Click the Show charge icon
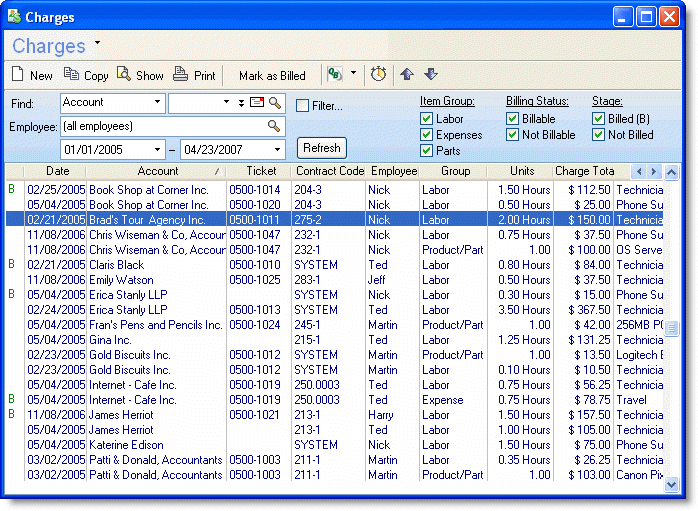Image resolution: width=698 pixels, height=511 pixels. [124, 75]
